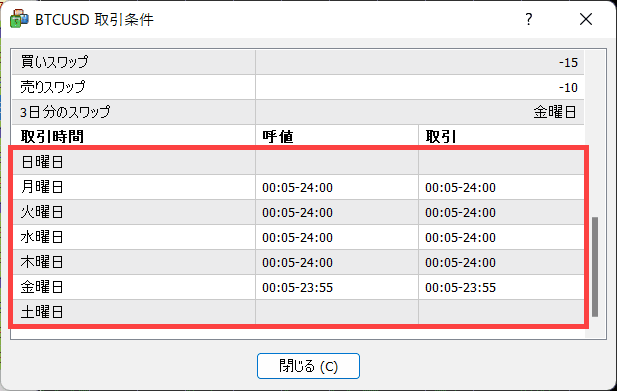Click the 取引 column header
The image size is (617, 391).
coord(501,137)
